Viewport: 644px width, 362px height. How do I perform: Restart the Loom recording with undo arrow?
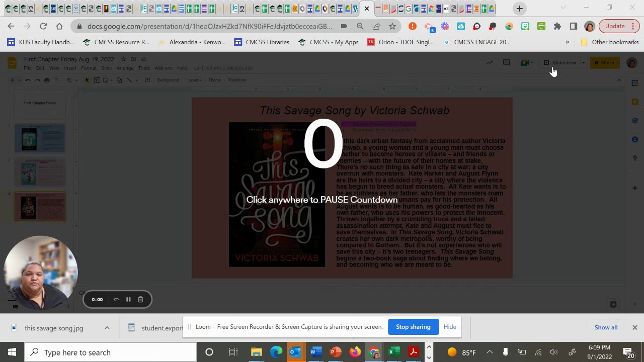(116, 299)
